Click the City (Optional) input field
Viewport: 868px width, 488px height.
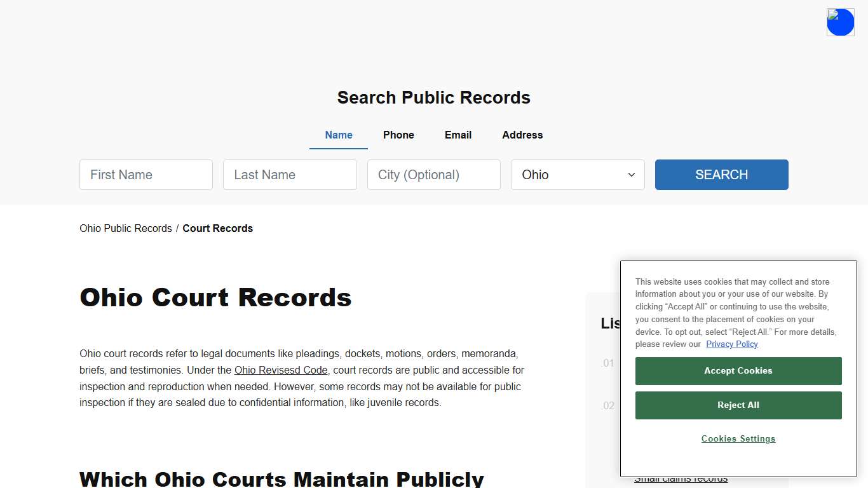pyautogui.click(x=433, y=175)
